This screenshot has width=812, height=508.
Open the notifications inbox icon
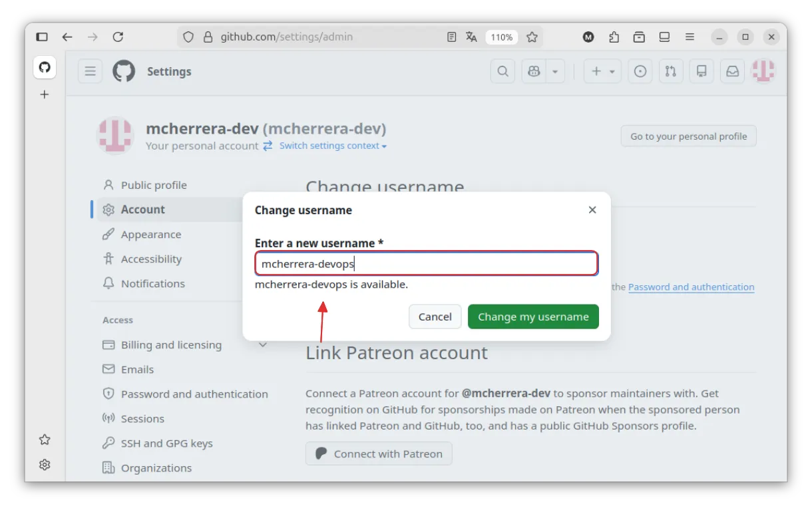tap(732, 71)
